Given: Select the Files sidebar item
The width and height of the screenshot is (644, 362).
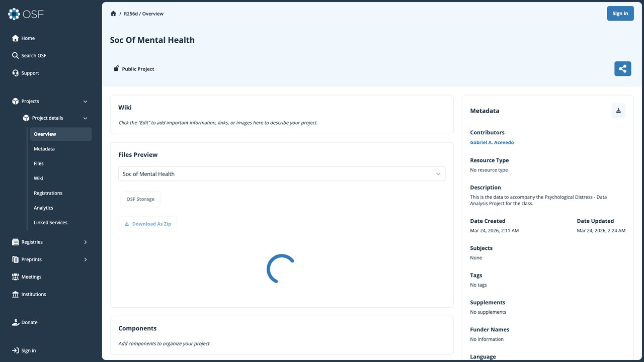Looking at the screenshot, I should [39, 163].
